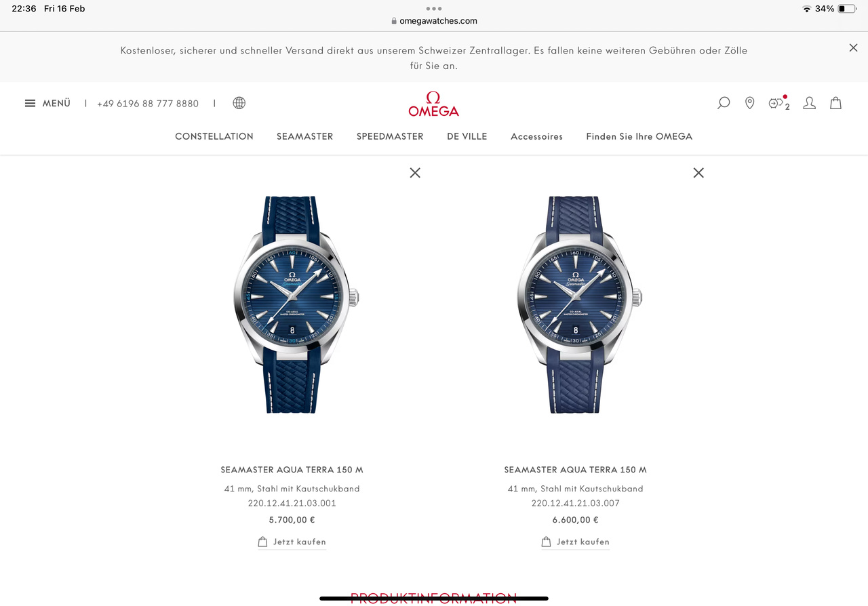This screenshot has width=868, height=606.
Task: Remove the right watch from comparison
Action: click(x=698, y=173)
